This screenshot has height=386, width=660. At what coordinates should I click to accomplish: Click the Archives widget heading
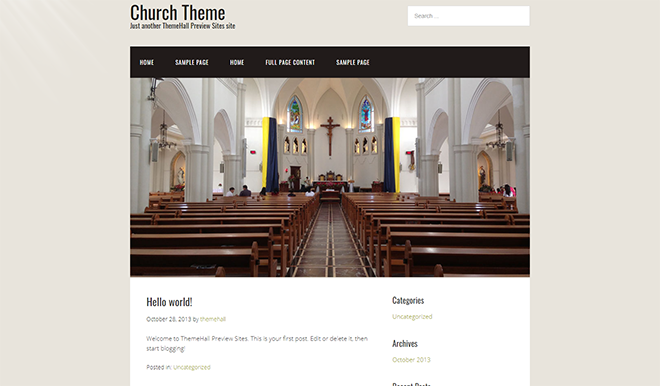coord(405,343)
